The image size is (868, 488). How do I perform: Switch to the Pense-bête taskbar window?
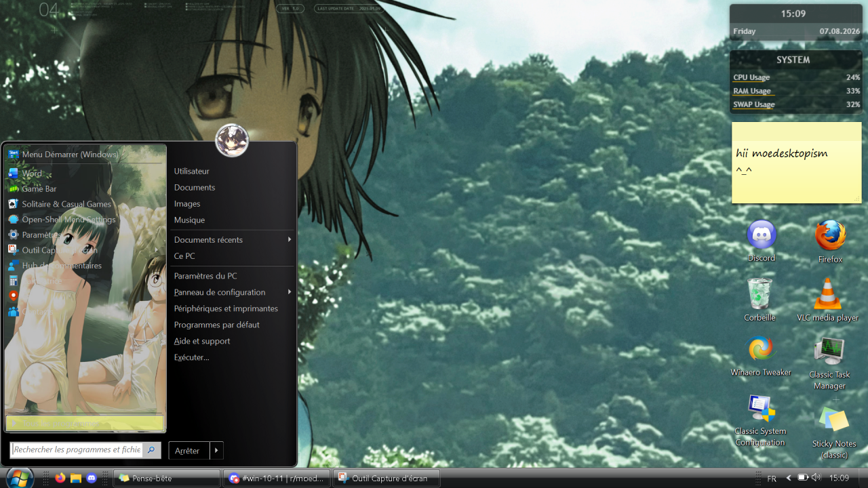click(167, 478)
